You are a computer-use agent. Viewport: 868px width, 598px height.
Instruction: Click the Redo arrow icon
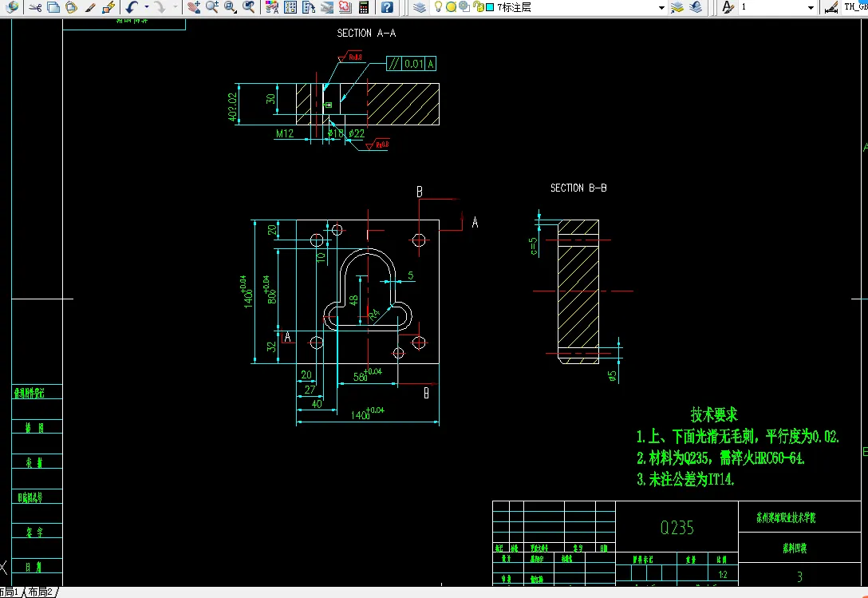[x=160, y=7]
